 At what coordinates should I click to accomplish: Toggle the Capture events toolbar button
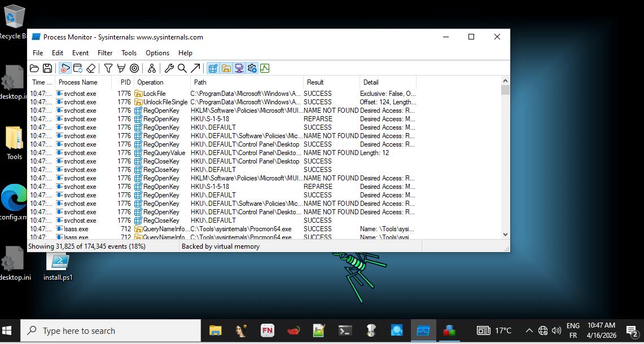[x=65, y=68]
